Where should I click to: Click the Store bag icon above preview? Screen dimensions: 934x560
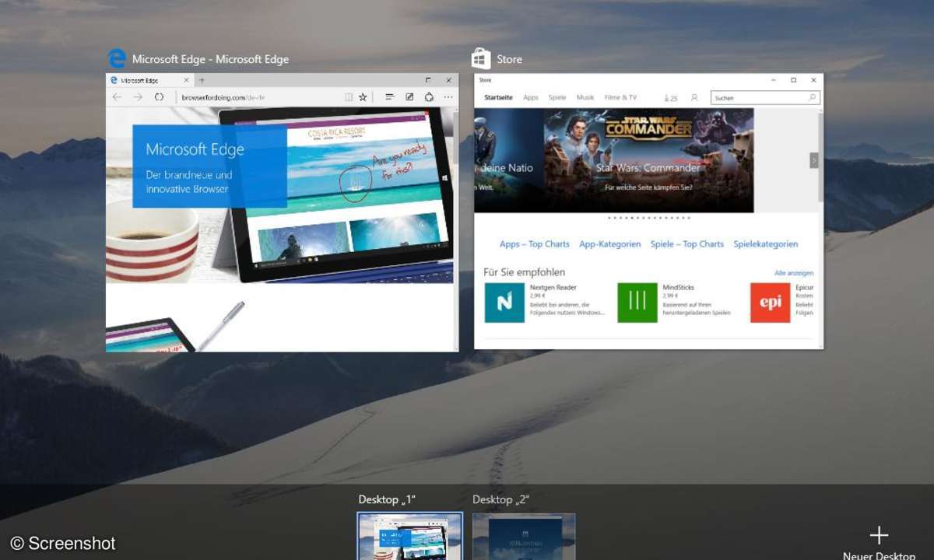pyautogui.click(x=481, y=59)
